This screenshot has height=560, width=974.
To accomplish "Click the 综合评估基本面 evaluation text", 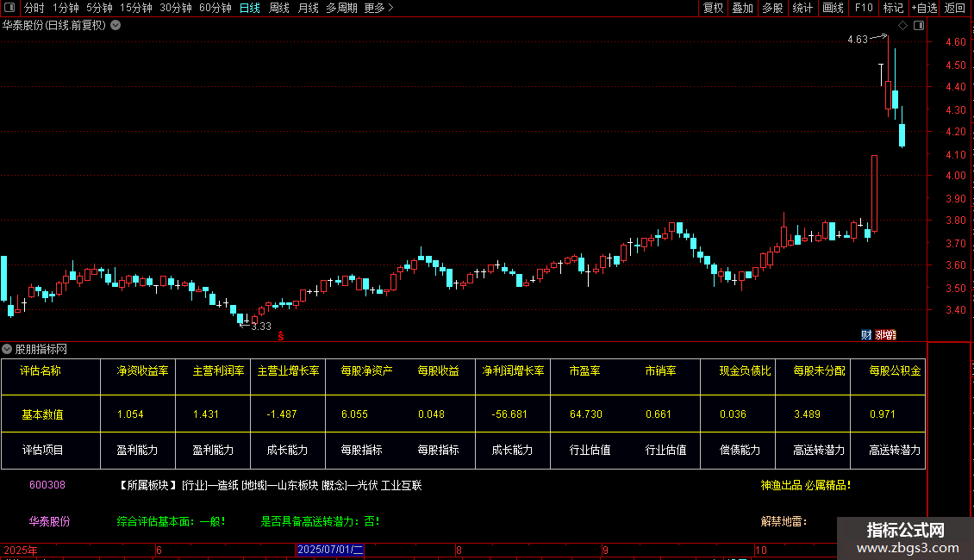I will (x=171, y=521).
